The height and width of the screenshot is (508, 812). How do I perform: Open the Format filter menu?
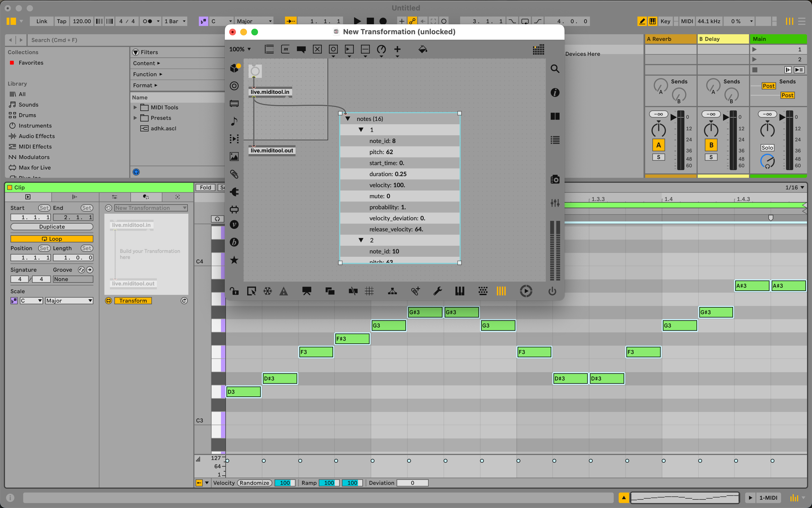145,85
